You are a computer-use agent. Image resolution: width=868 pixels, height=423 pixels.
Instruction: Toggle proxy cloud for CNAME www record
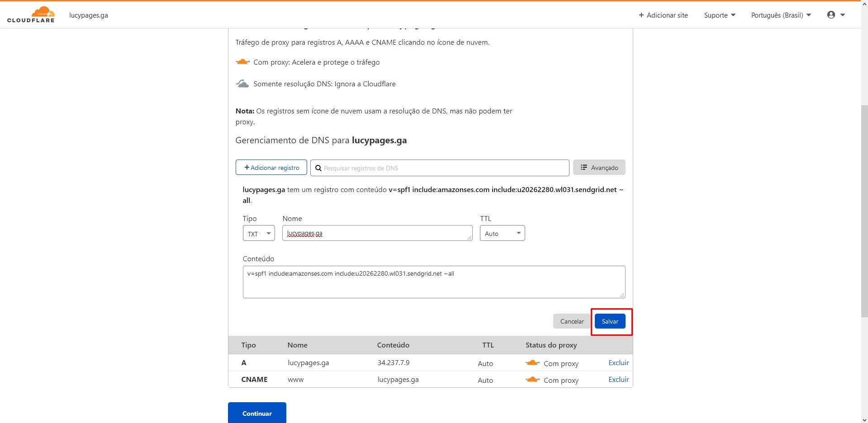click(x=532, y=380)
